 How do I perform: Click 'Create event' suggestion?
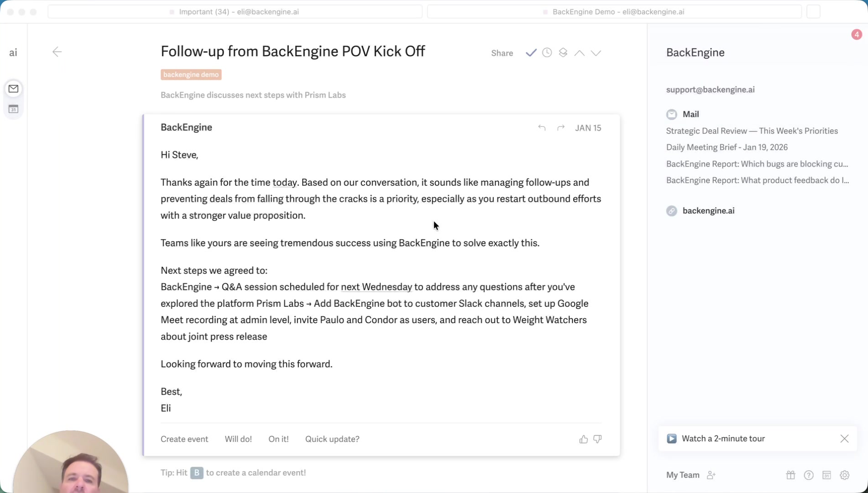pos(184,439)
